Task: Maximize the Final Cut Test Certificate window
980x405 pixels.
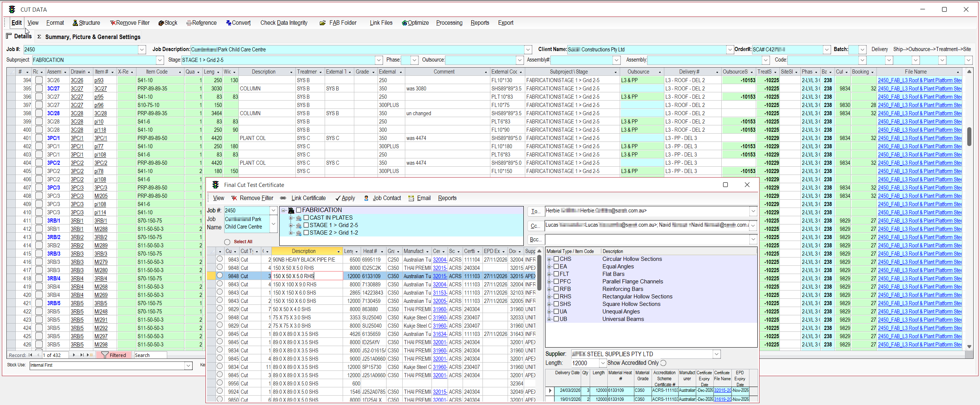Action: [x=725, y=185]
